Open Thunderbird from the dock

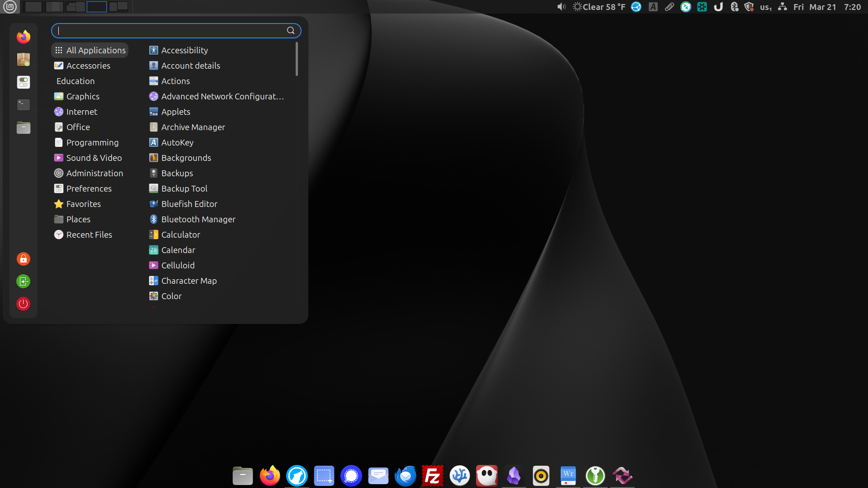tap(406, 476)
